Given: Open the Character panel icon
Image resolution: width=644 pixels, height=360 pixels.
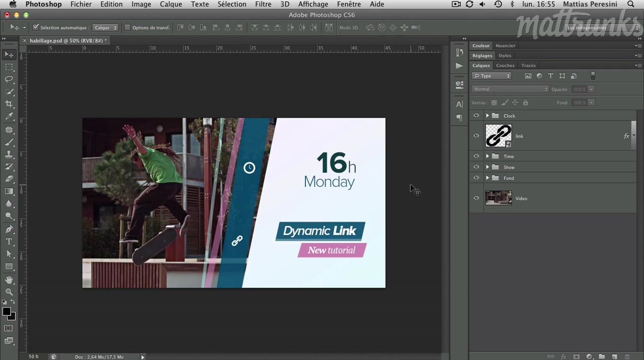Looking at the screenshot, I should point(459,105).
